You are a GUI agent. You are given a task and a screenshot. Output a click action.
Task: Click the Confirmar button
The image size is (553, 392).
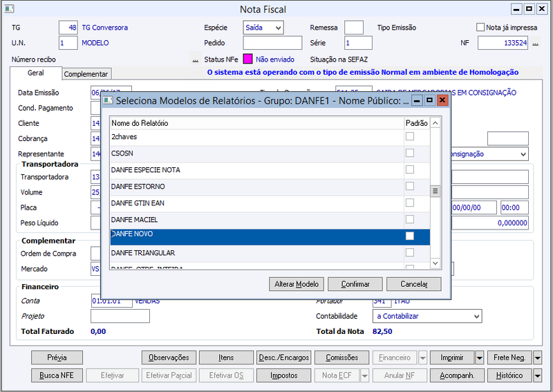click(x=355, y=284)
